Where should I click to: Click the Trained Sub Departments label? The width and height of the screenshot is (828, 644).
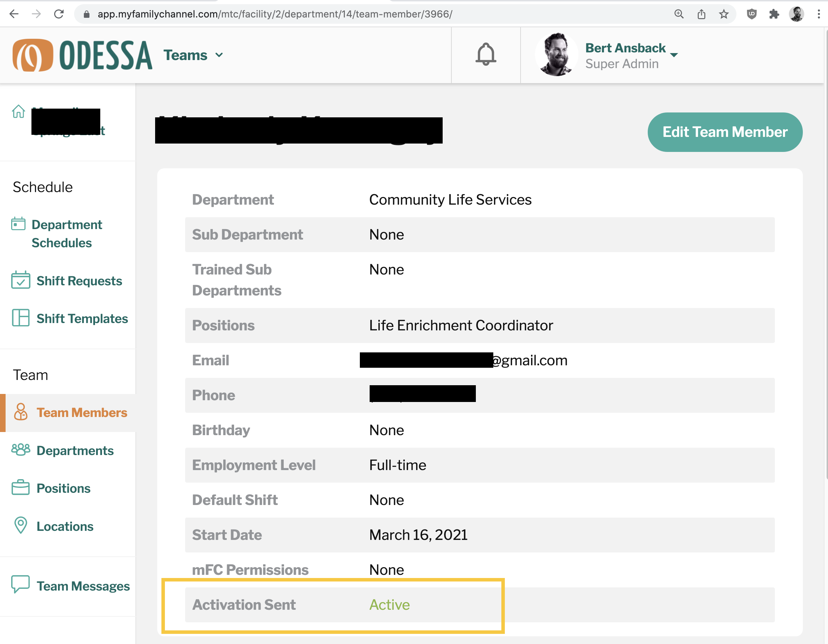(x=237, y=280)
